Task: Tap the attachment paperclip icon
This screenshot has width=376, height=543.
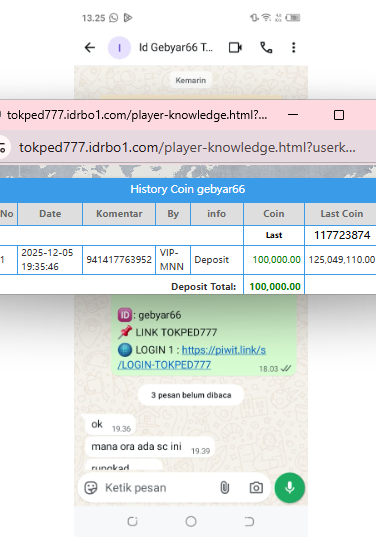Action: [225, 488]
